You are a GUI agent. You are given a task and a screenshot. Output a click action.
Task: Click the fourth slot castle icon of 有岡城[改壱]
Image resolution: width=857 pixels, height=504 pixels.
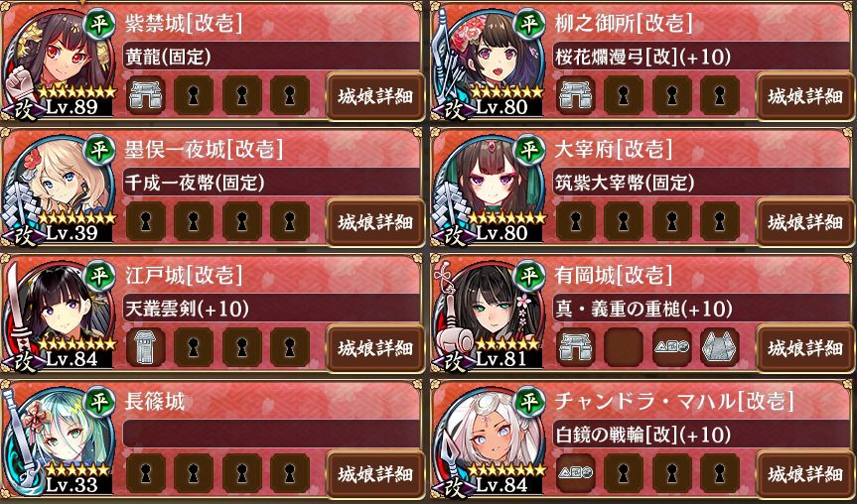[x=720, y=347]
